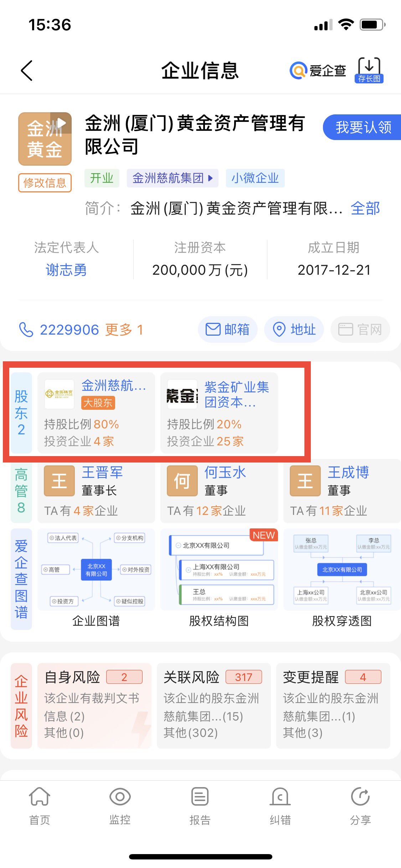
Task: Open executive 王成博 董事
Action: 342,491
